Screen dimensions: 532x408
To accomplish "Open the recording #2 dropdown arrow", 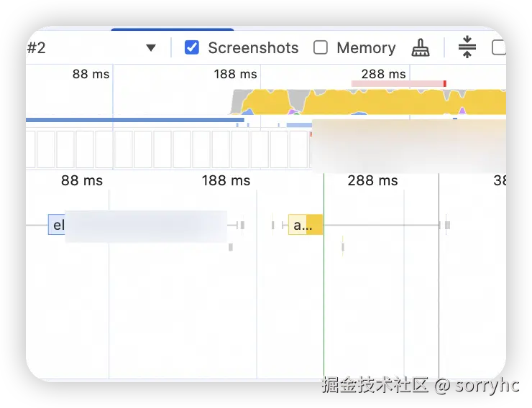I will pyautogui.click(x=150, y=48).
